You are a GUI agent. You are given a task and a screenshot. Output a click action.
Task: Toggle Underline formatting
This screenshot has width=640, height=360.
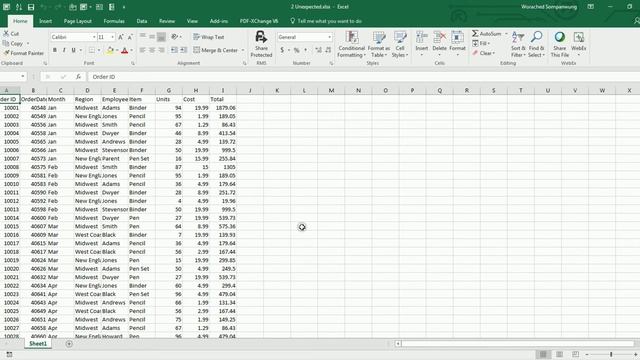pos(73,50)
